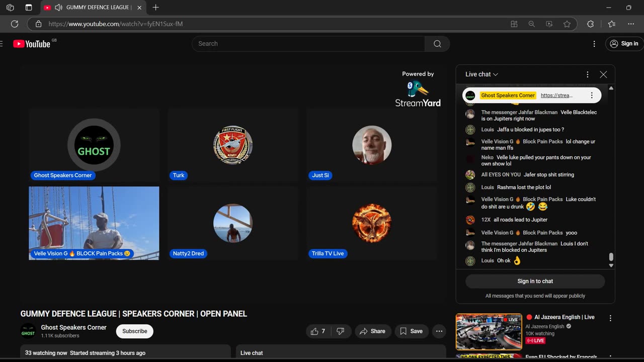Click the StreamYard logo on video
The width and height of the screenshot is (644, 362).
pyautogui.click(x=418, y=94)
